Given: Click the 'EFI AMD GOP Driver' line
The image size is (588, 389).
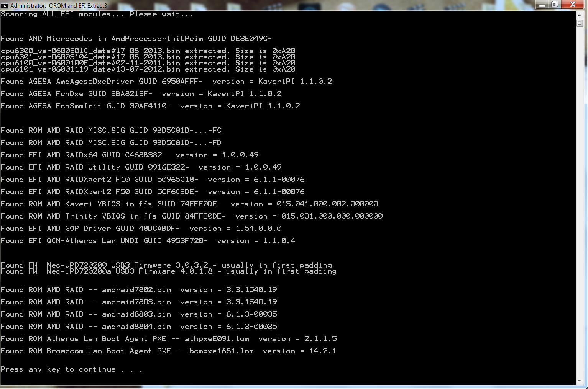Looking at the screenshot, I should [x=141, y=229].
